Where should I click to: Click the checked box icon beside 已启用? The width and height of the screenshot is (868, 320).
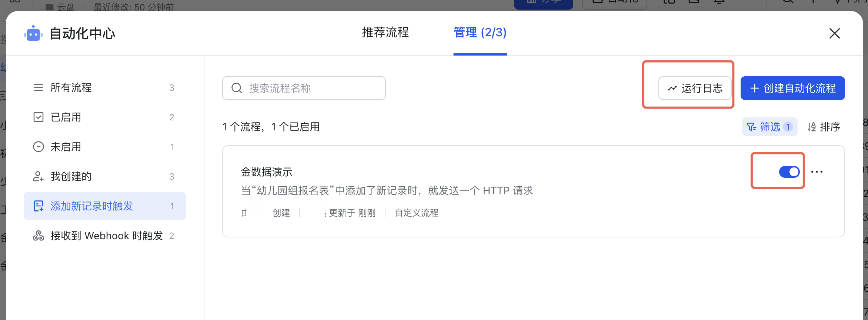[x=39, y=117]
